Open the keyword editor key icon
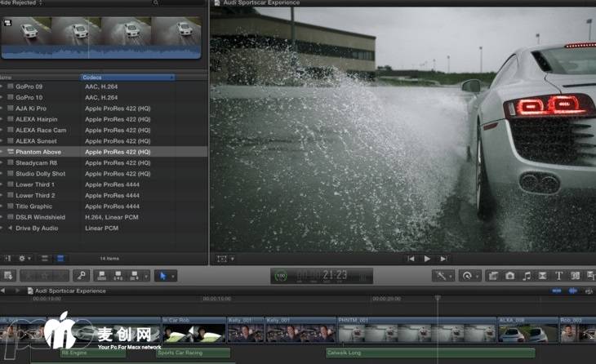This screenshot has height=364, width=596. pos(81,277)
